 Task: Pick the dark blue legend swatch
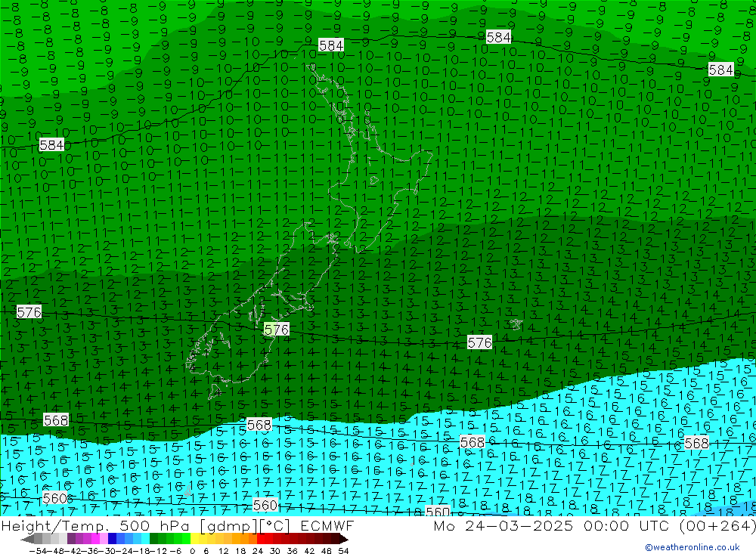113,539
